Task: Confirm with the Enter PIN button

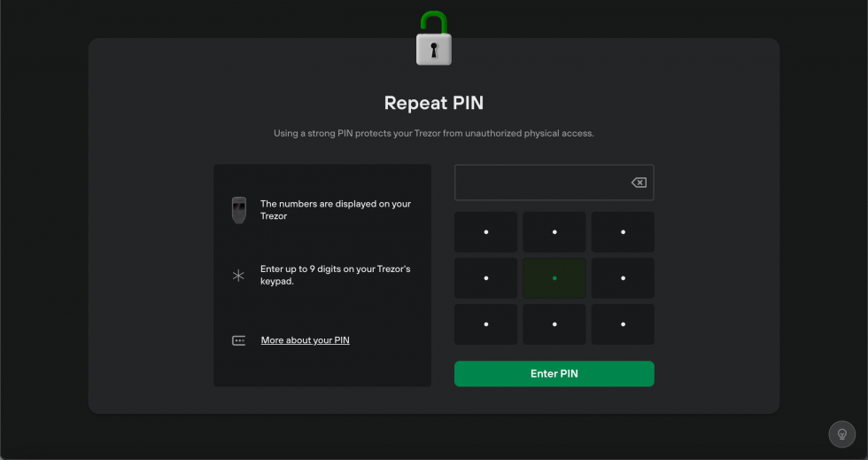Action: [554, 373]
